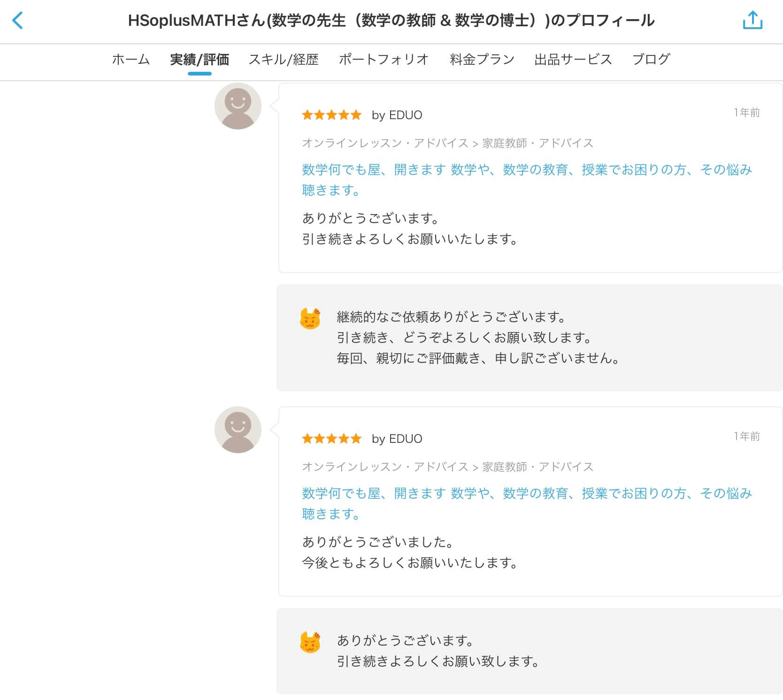The height and width of the screenshot is (700, 783).
Task: Tap cat avatar in first seller reply
Action: (310, 319)
